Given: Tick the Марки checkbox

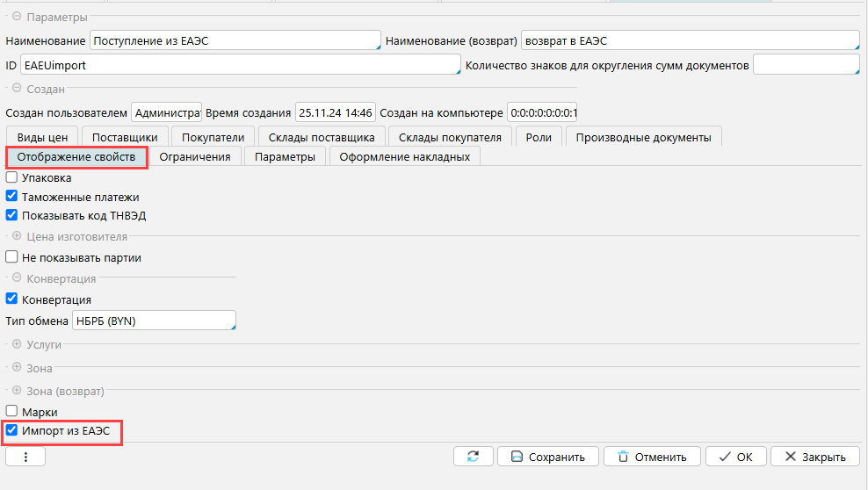Looking at the screenshot, I should (x=12, y=411).
